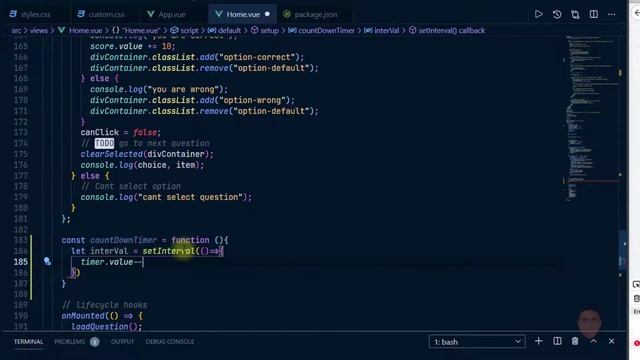This screenshot has width=640, height=360.
Task: Split the terminal panel
Action: pyautogui.click(x=557, y=341)
